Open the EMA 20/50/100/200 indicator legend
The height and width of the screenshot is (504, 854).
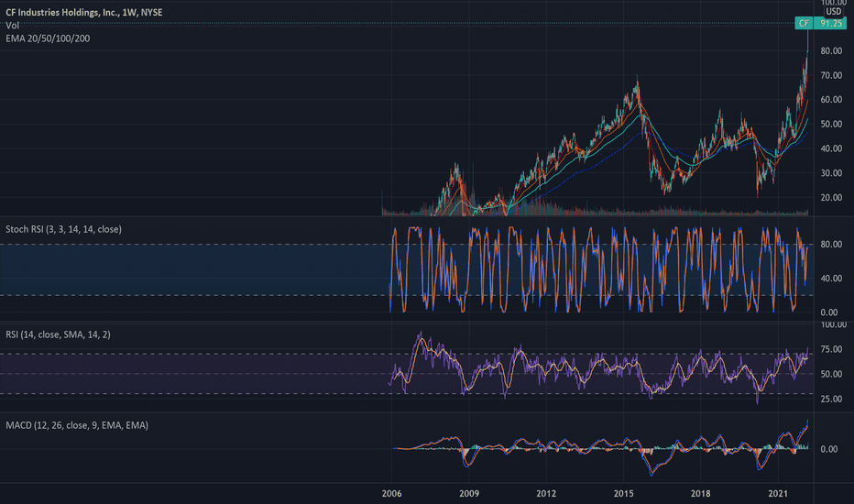(48, 38)
